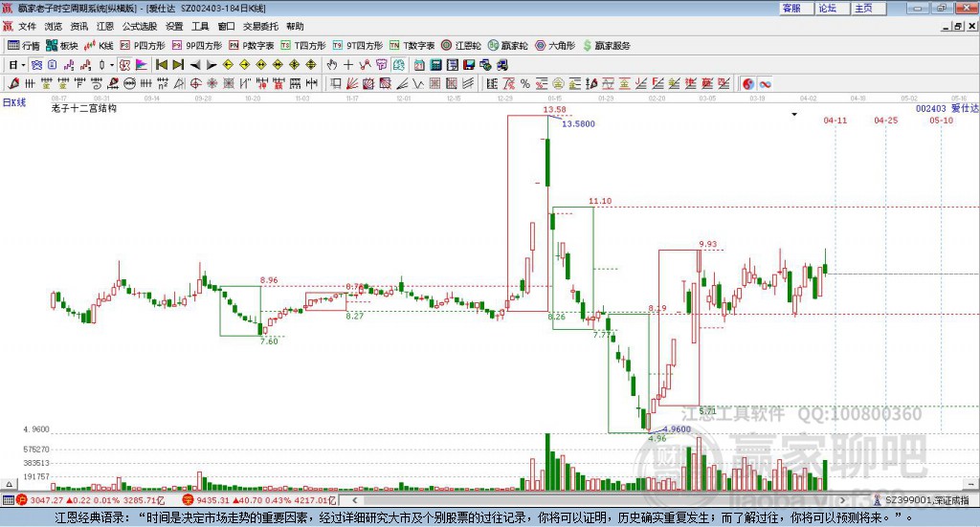Image resolution: width=980 pixels, height=527 pixels.
Task: Select the triangle angle drawing tool
Action: (179, 83)
